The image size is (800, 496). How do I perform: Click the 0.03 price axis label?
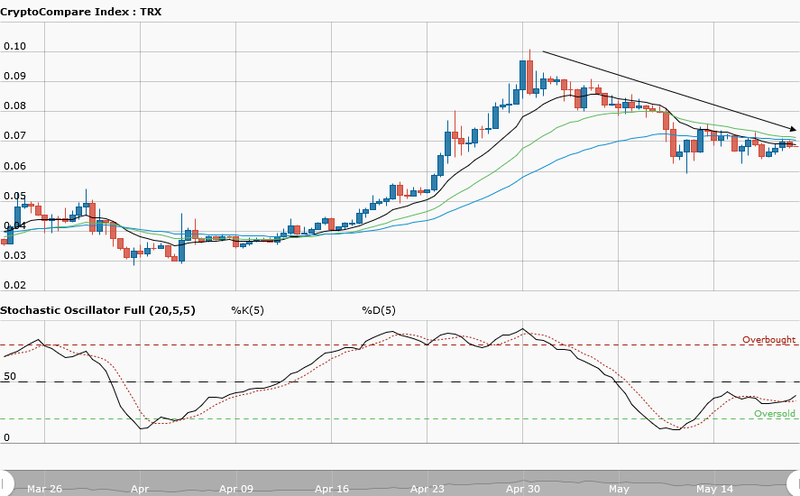(14, 255)
